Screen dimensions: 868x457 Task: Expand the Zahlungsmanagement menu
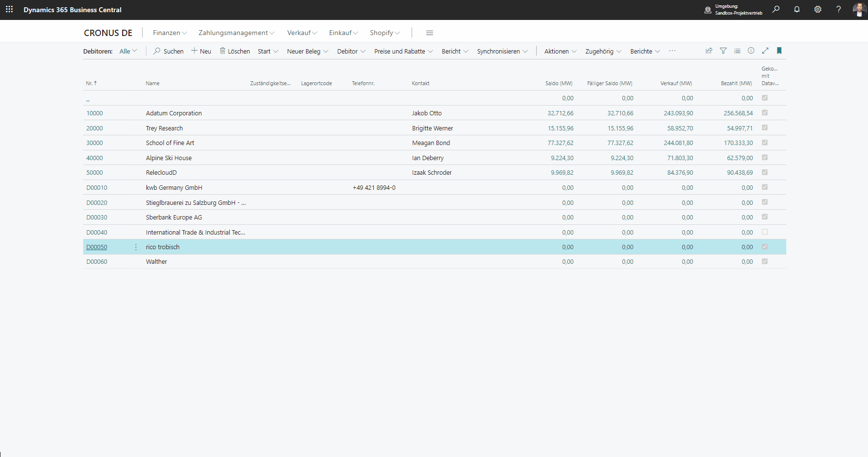point(236,33)
